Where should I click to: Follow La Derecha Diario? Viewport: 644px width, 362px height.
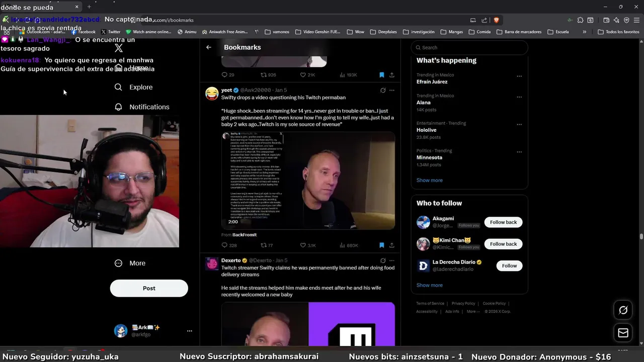pos(509,265)
